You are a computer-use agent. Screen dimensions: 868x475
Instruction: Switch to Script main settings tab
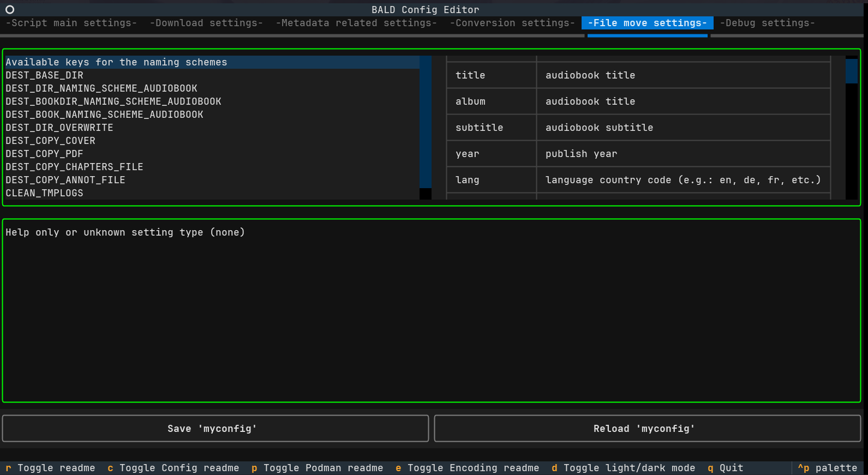(71, 23)
